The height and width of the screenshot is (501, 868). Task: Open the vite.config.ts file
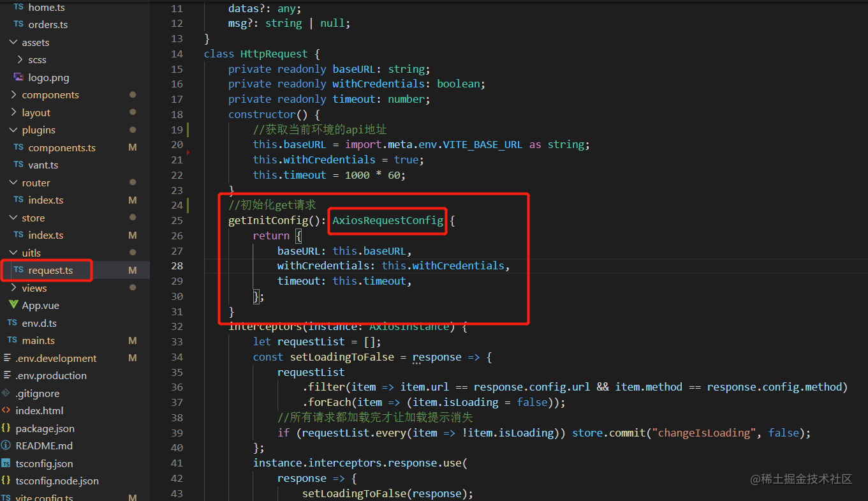pyautogui.click(x=44, y=498)
